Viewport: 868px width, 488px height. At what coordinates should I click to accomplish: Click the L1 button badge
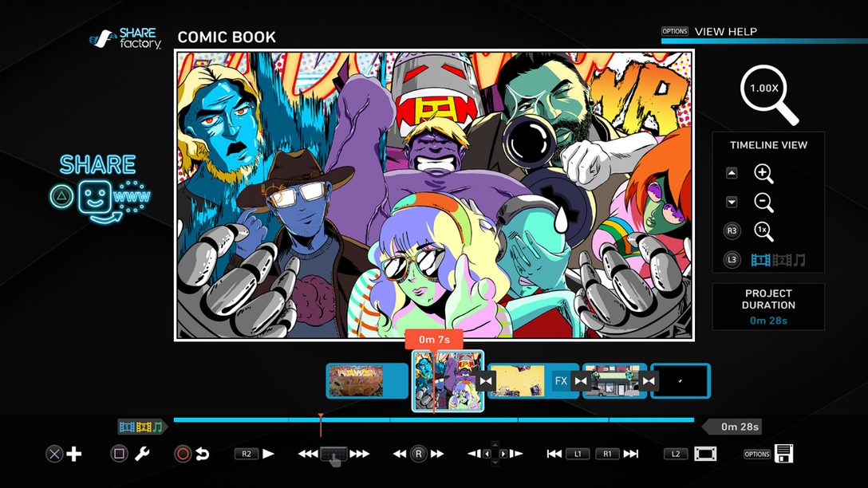tap(578, 455)
